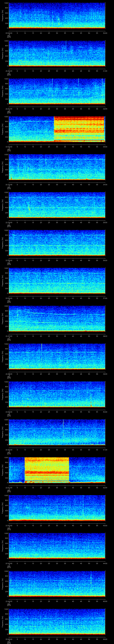Click the red-yellow noise block in the 22:41 spectrogram
Viewport: 114px width, 644px height.
pyautogui.click(x=47, y=470)
